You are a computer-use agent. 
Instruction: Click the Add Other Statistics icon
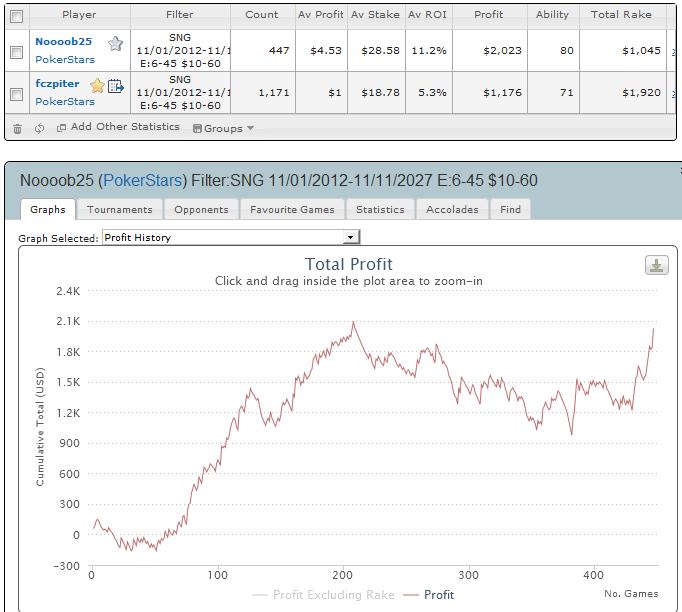(61, 127)
